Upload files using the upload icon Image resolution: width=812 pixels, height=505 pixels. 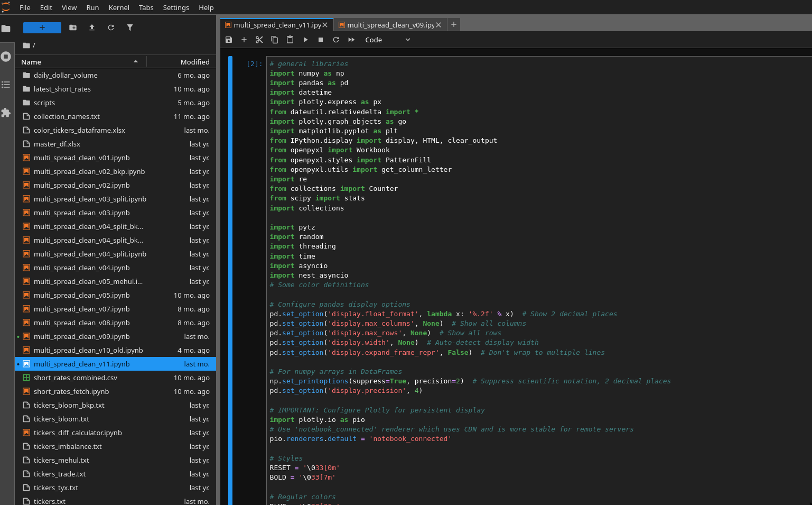91,27
